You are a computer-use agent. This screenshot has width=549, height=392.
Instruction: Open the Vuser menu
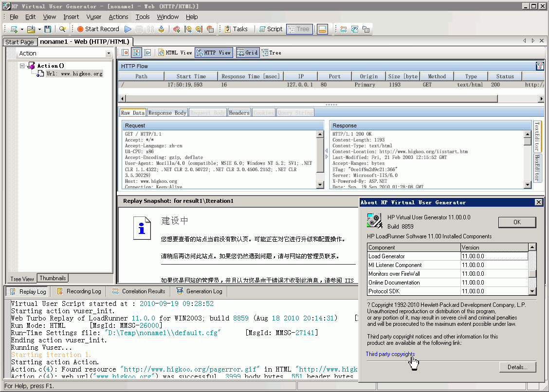pos(94,17)
